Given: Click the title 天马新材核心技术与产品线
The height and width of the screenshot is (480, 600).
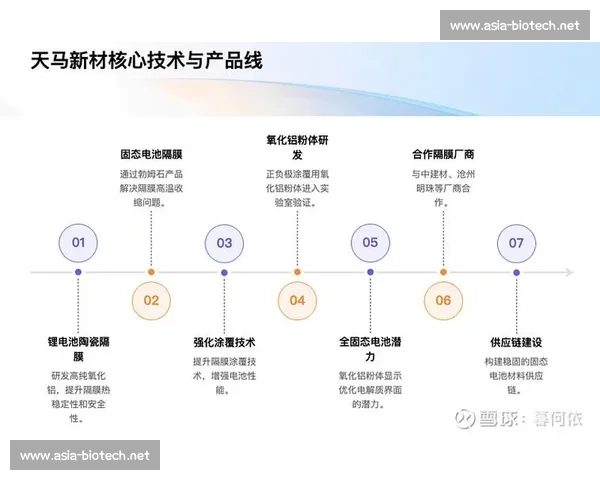Looking at the screenshot, I should point(146,61).
